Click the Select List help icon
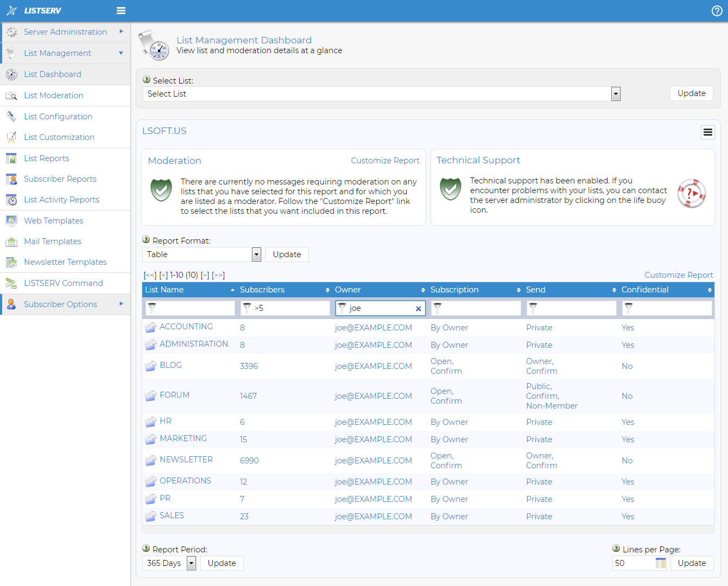This screenshot has width=728, height=586. (147, 80)
